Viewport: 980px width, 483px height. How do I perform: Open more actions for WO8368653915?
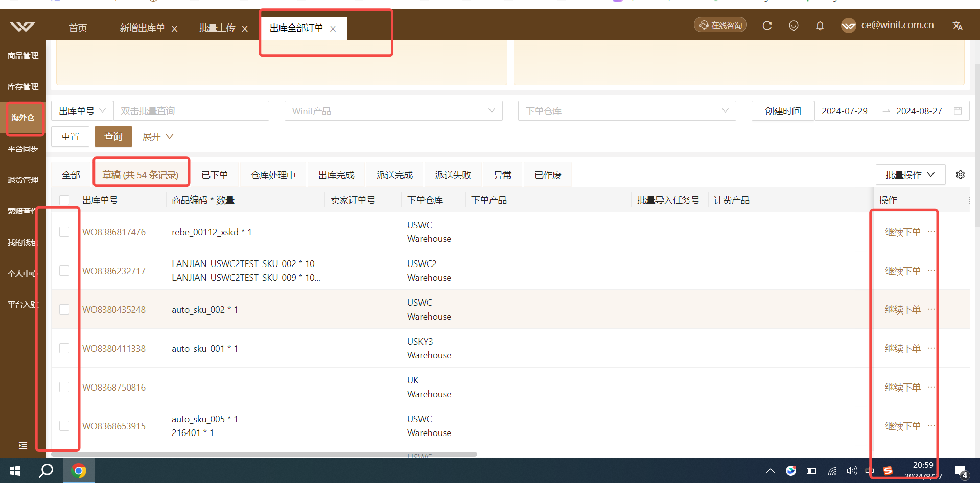pyautogui.click(x=931, y=426)
